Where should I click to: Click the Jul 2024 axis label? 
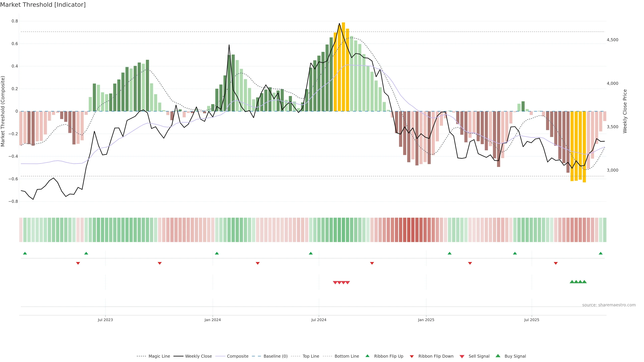[319, 320]
